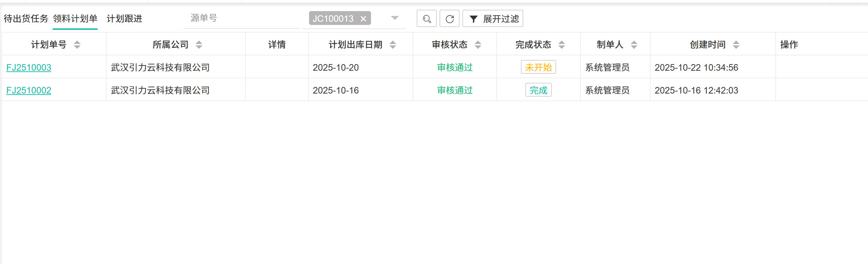Sort by 完成状态 column arrows
868x264 pixels.
(x=562, y=45)
